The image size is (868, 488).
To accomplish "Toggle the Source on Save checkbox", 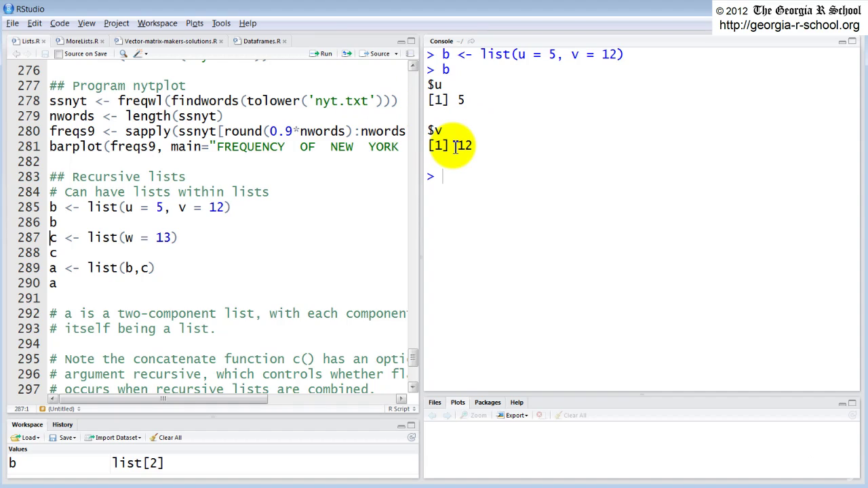I will [x=59, y=54].
